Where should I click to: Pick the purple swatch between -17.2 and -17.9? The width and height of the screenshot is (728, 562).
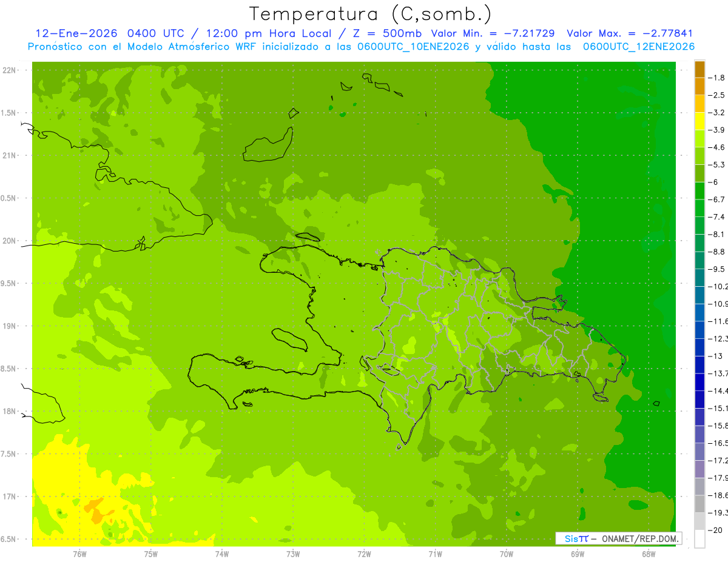pyautogui.click(x=699, y=469)
